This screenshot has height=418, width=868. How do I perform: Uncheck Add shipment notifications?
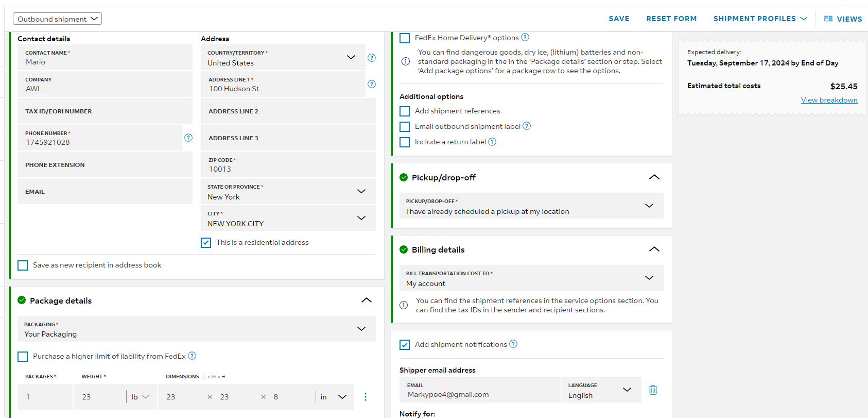pos(405,345)
